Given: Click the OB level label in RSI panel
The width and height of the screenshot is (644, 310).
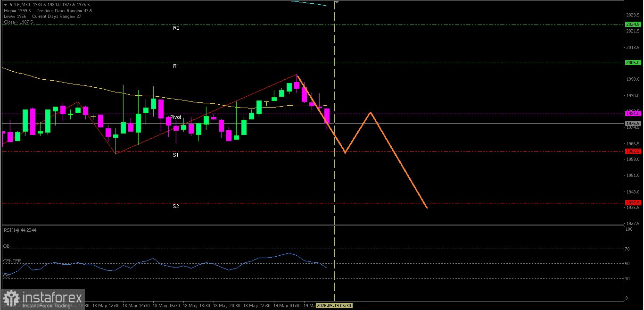Looking at the screenshot, I should click(x=7, y=246).
